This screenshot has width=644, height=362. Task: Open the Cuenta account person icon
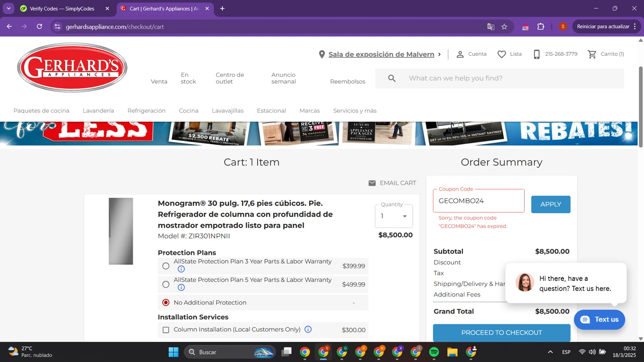[460, 54]
